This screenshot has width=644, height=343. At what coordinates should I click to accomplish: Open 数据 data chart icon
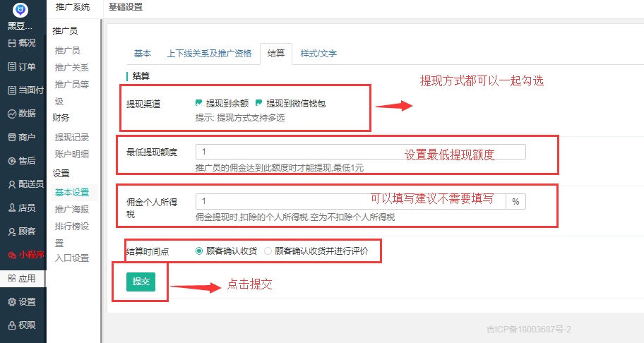(x=12, y=114)
